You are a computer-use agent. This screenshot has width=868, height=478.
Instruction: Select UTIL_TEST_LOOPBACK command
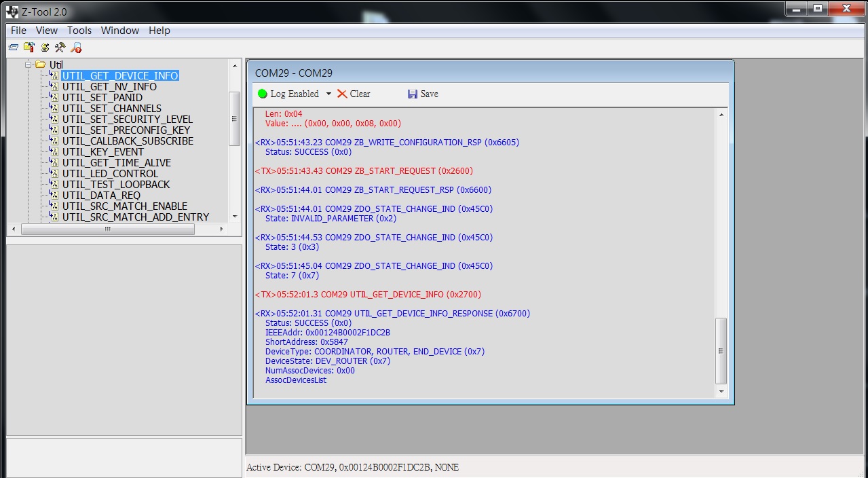click(116, 184)
